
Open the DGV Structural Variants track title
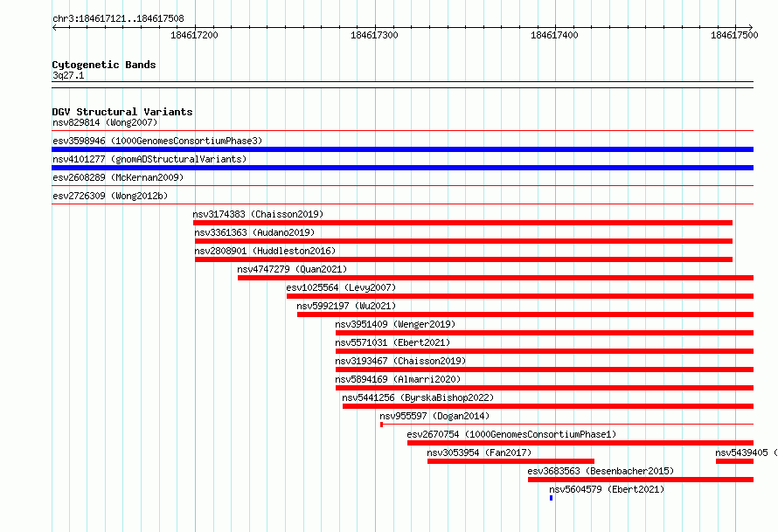pos(122,112)
